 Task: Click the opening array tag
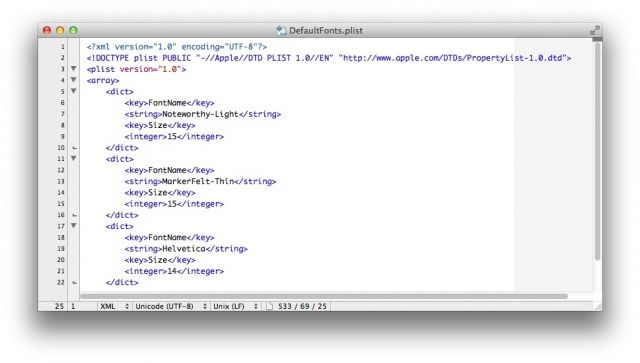click(x=103, y=80)
